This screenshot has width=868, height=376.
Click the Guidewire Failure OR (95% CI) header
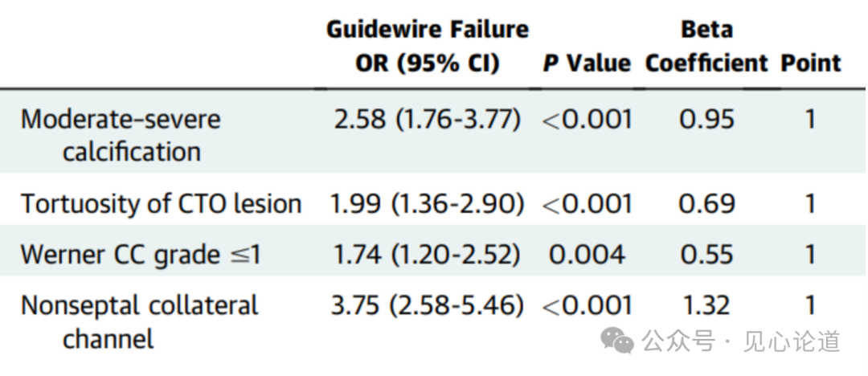pos(428,47)
